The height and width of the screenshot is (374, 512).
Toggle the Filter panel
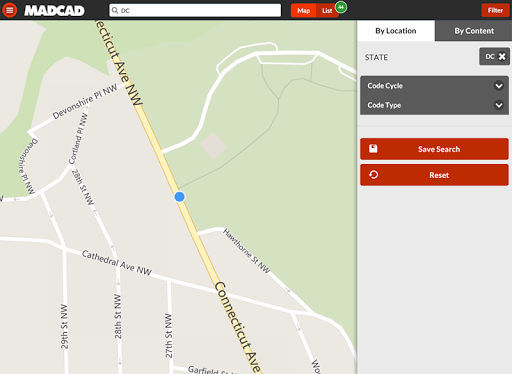point(495,10)
